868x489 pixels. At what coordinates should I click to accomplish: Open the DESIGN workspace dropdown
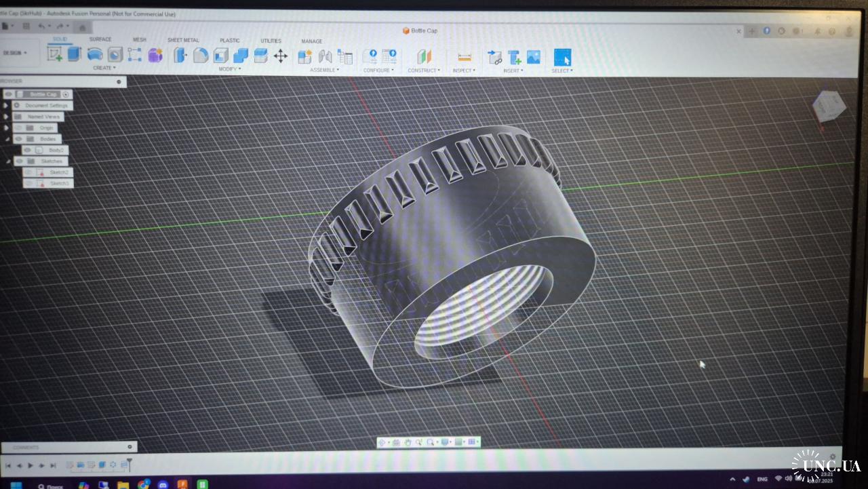click(15, 53)
